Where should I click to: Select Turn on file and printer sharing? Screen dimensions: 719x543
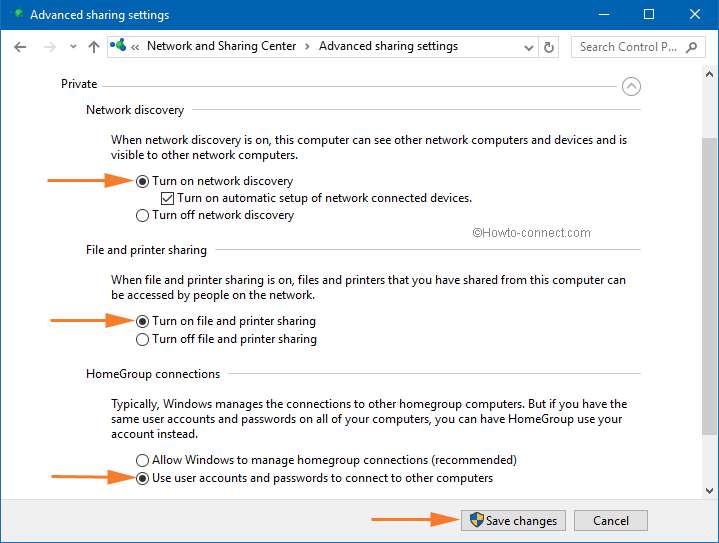coord(226,321)
